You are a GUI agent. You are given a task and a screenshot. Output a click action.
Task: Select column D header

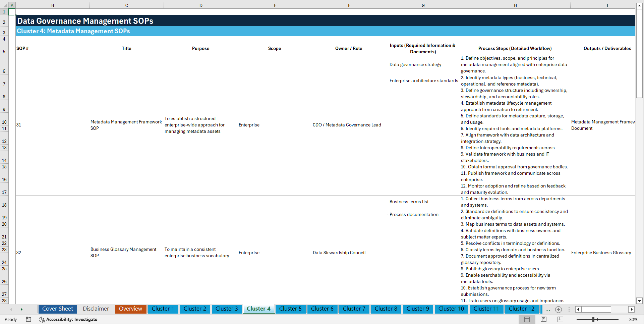tap(201, 5)
